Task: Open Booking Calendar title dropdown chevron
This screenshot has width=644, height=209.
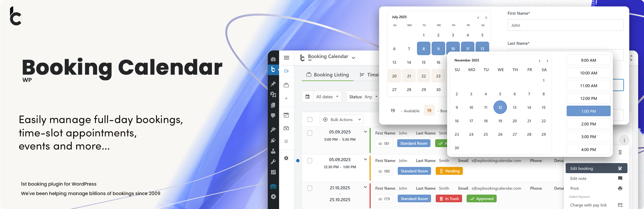Action: [353, 58]
